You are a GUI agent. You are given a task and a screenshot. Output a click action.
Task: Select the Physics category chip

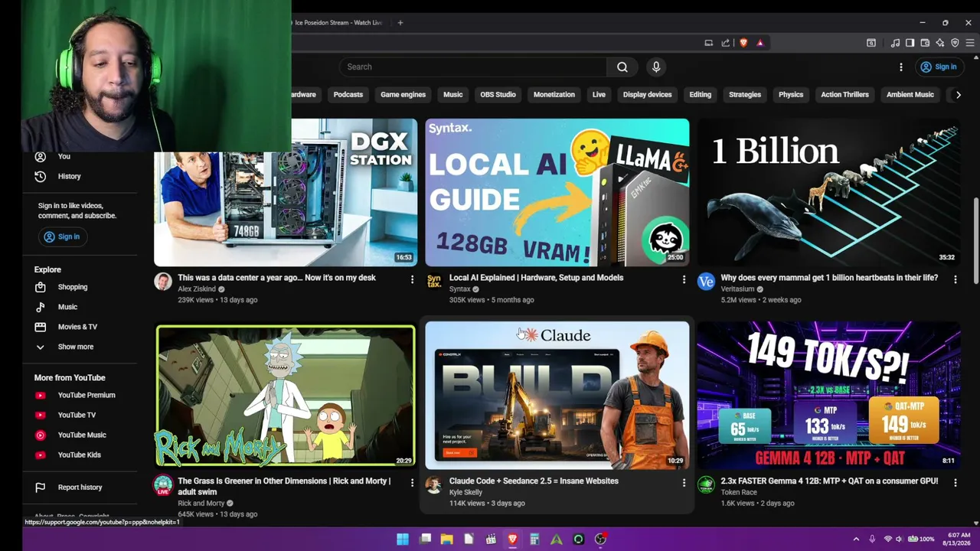coord(791,95)
